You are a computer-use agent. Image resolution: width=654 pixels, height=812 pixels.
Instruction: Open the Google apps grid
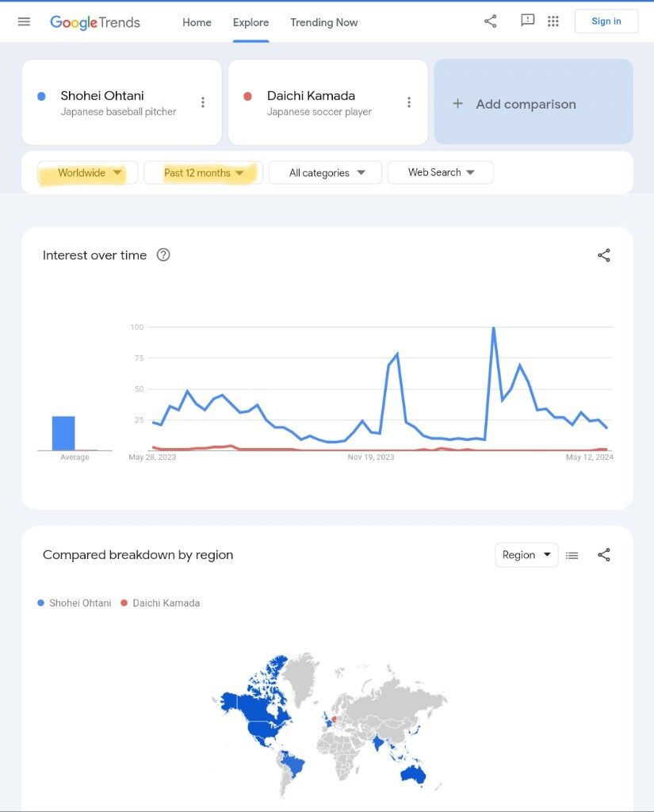[x=553, y=21]
